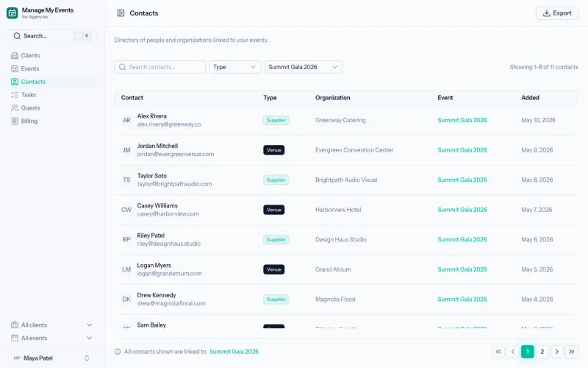Open Billing in the sidebar
Screen dimensions: 588x368
[x=51, y=121]
